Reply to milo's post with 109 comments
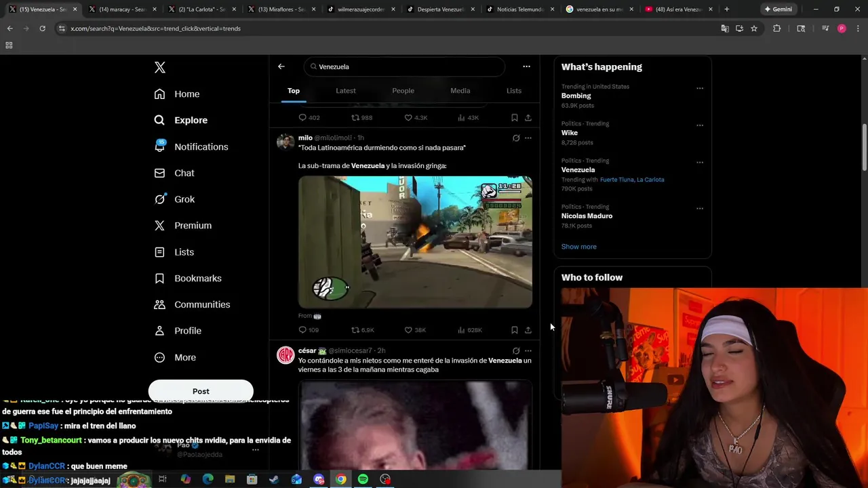The height and width of the screenshot is (488, 868). point(309,330)
